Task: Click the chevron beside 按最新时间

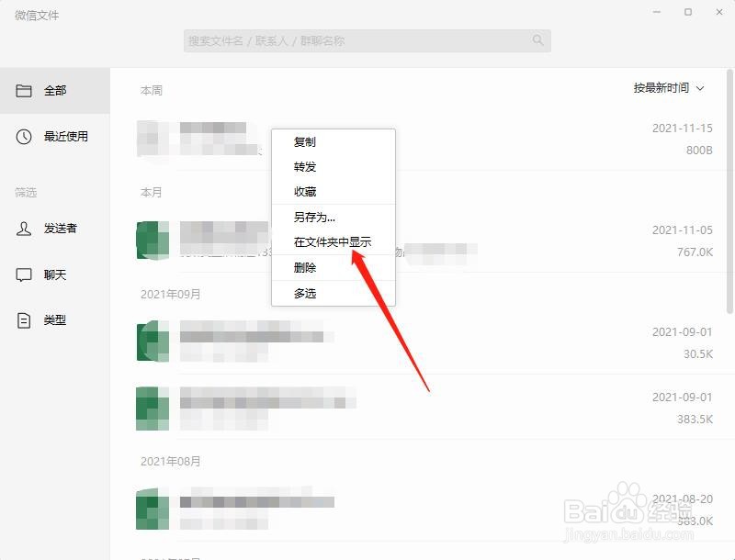Action: pos(700,88)
